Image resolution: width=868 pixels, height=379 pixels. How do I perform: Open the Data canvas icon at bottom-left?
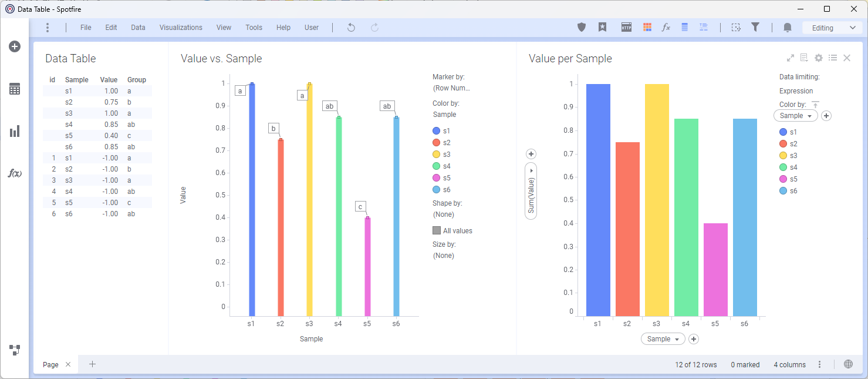15,350
